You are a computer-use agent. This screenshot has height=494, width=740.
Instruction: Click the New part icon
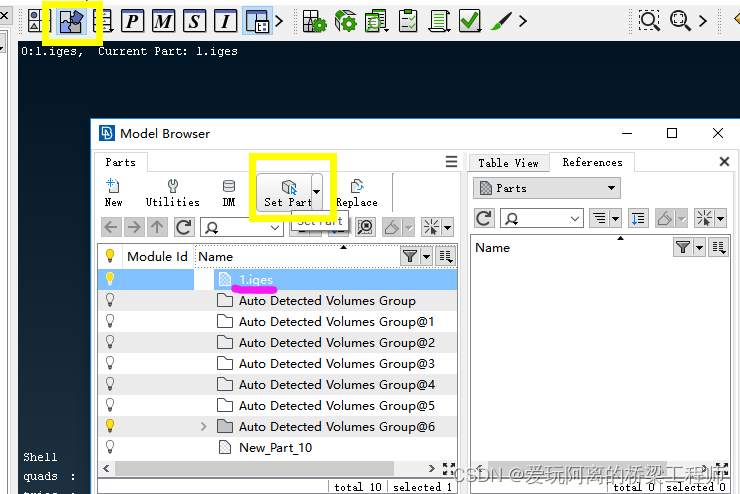pyautogui.click(x=113, y=192)
